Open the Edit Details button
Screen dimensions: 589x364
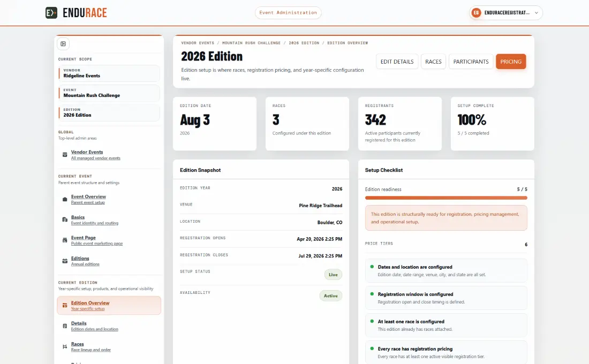pos(397,62)
